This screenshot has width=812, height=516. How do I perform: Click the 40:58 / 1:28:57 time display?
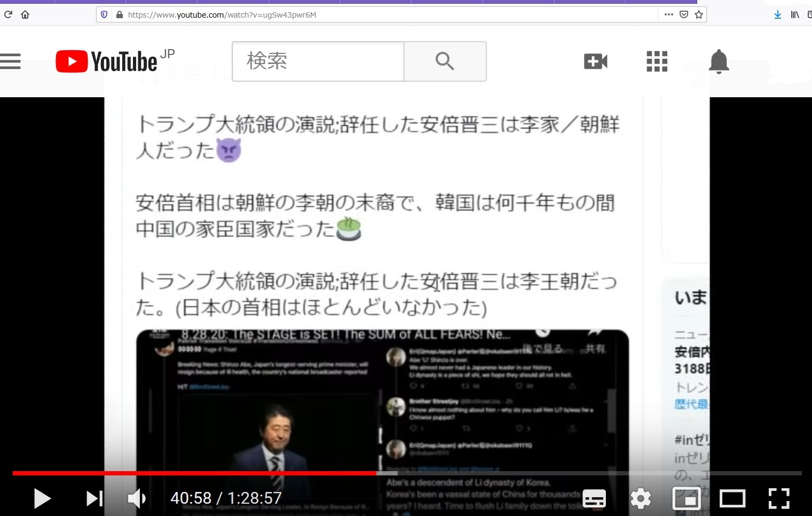[x=226, y=498]
